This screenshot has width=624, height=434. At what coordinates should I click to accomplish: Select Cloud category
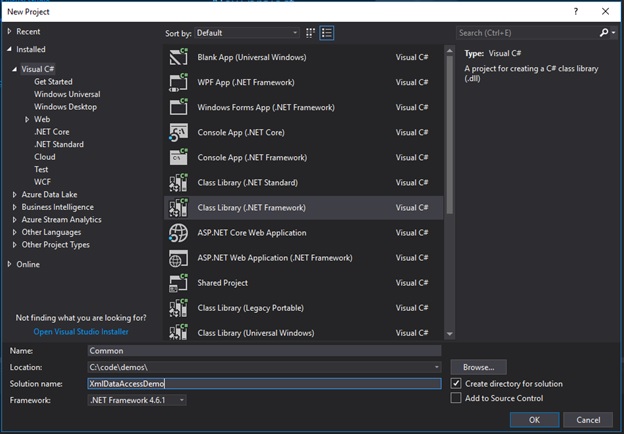pyautogui.click(x=45, y=157)
